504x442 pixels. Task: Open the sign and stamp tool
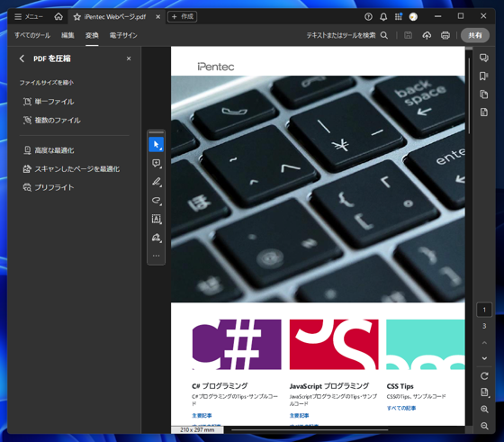pyautogui.click(x=157, y=238)
